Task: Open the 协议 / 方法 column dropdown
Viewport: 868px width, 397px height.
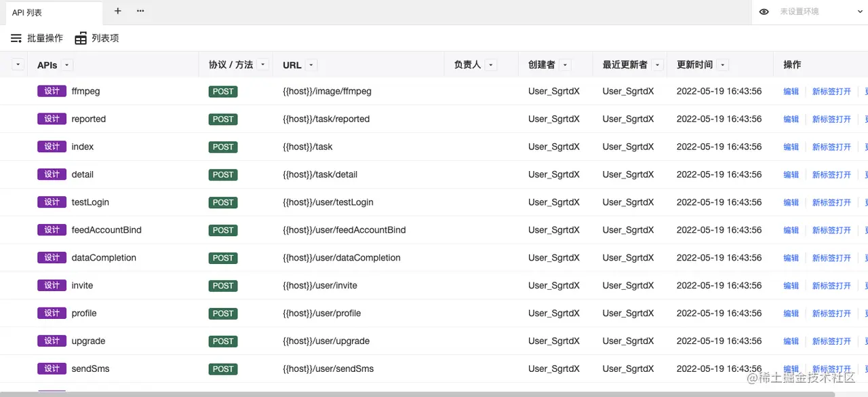Action: (x=263, y=65)
